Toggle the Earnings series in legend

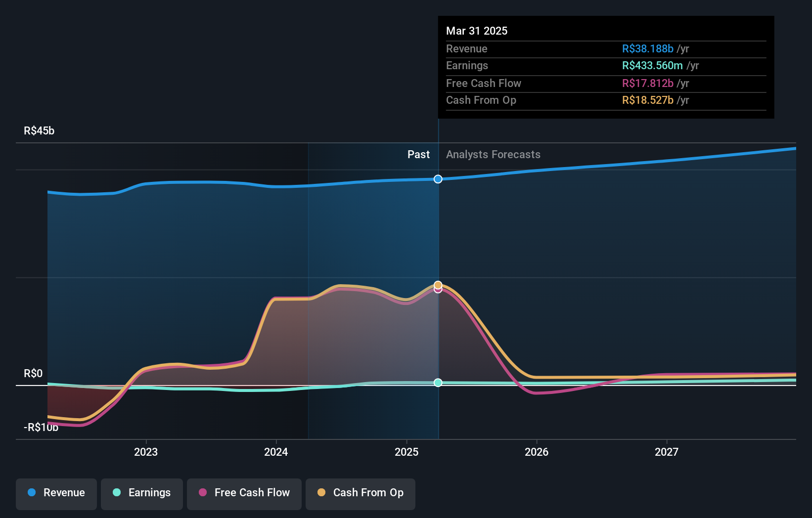[142, 494]
